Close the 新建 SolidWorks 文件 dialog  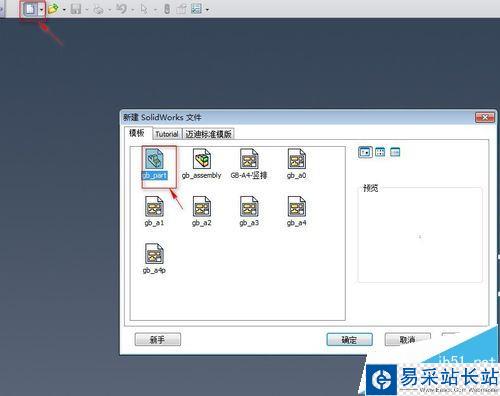click(x=485, y=117)
